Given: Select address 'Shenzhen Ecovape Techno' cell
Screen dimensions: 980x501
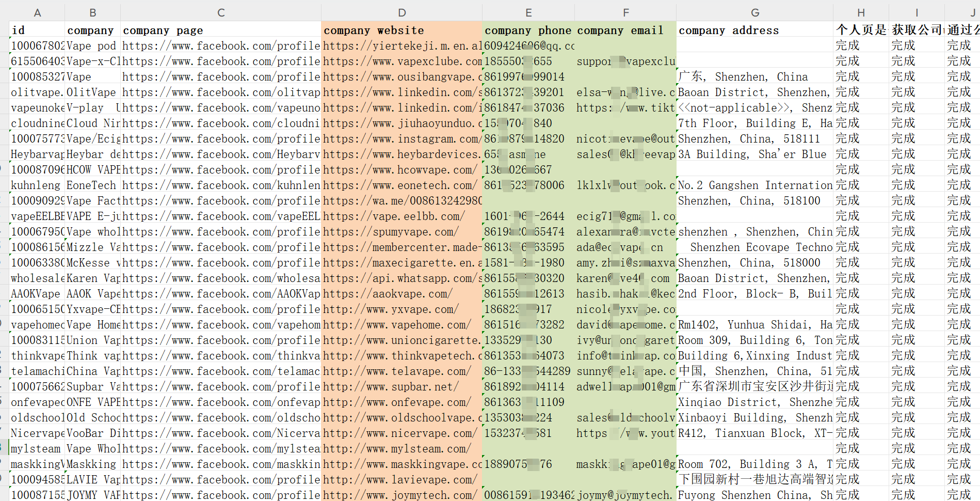Looking at the screenshot, I should tap(755, 247).
